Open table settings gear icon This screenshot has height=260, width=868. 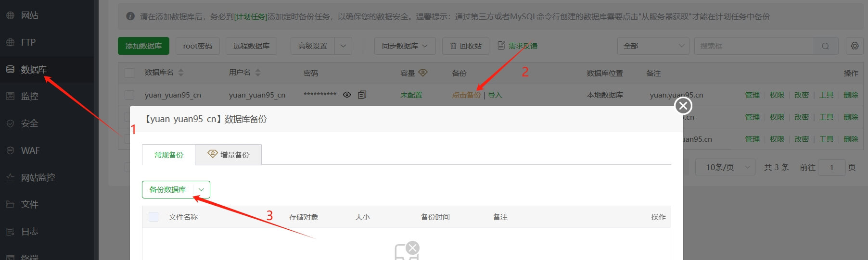coord(855,46)
